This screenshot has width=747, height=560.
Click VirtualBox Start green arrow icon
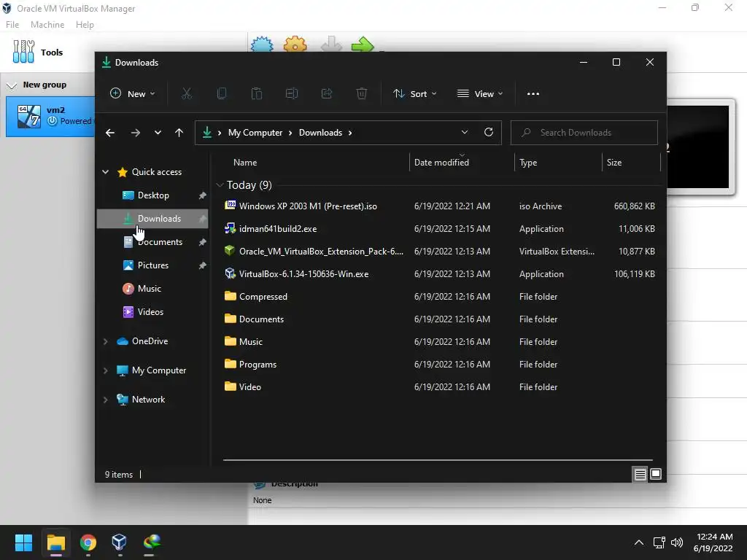click(363, 44)
